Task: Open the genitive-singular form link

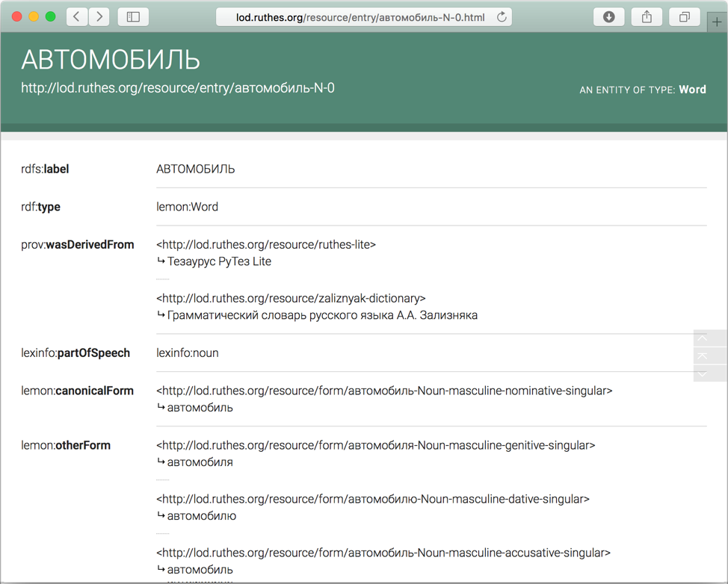Action: click(376, 445)
